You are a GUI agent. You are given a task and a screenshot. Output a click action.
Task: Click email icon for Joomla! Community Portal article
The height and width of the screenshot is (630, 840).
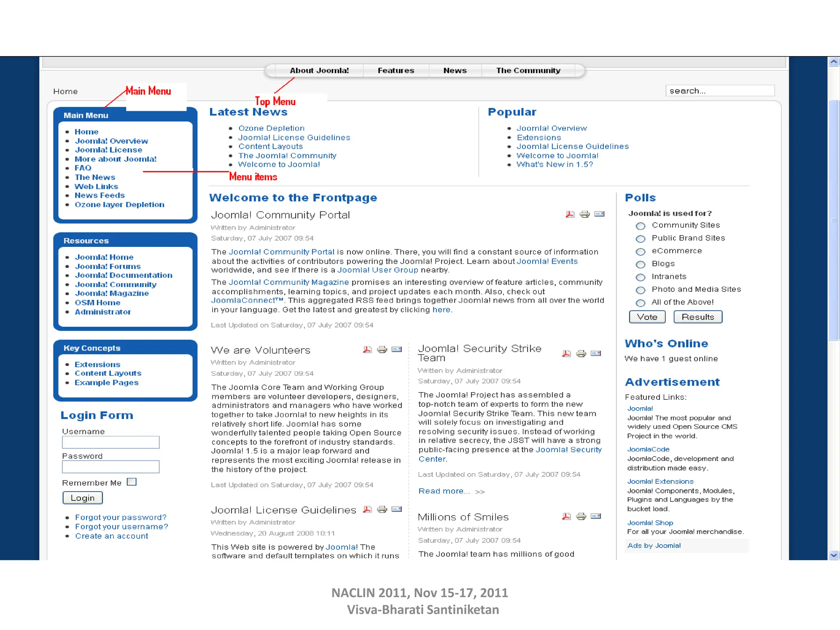coord(599,214)
